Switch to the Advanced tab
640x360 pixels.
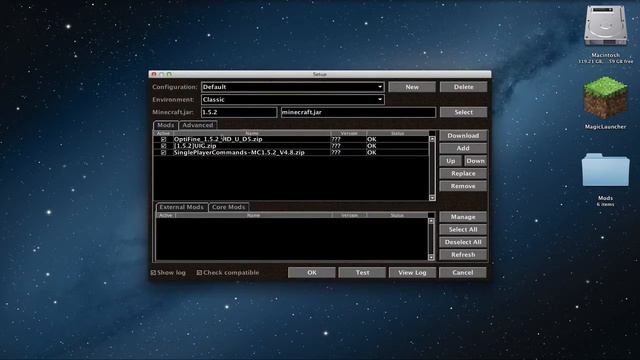198,125
